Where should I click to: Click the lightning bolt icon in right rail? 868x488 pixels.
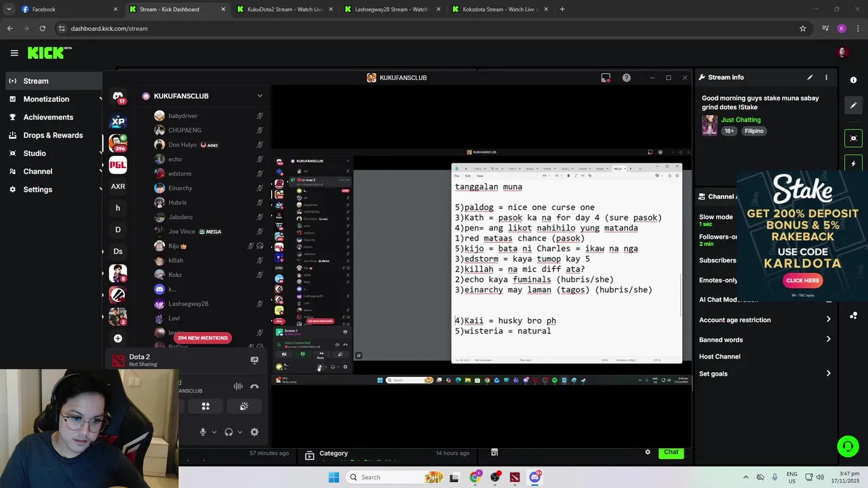[x=853, y=163]
